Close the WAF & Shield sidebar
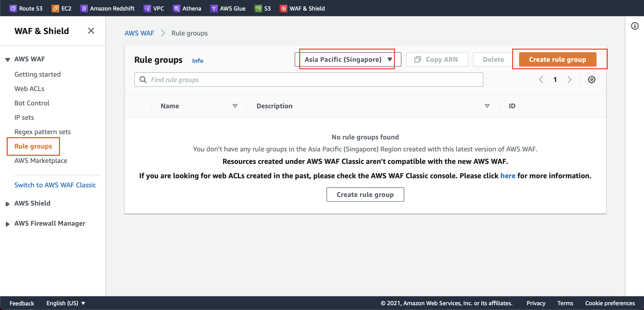This screenshot has height=310, width=644. point(91,31)
